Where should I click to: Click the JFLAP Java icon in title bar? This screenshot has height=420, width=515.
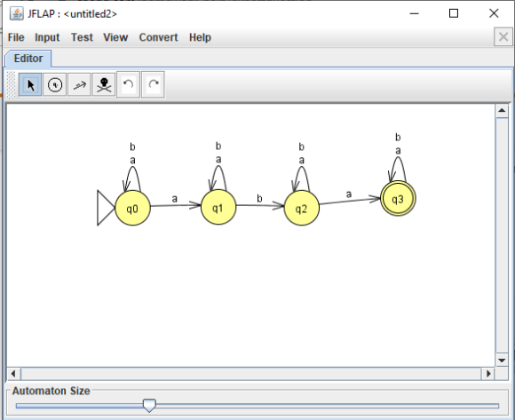tap(16, 14)
